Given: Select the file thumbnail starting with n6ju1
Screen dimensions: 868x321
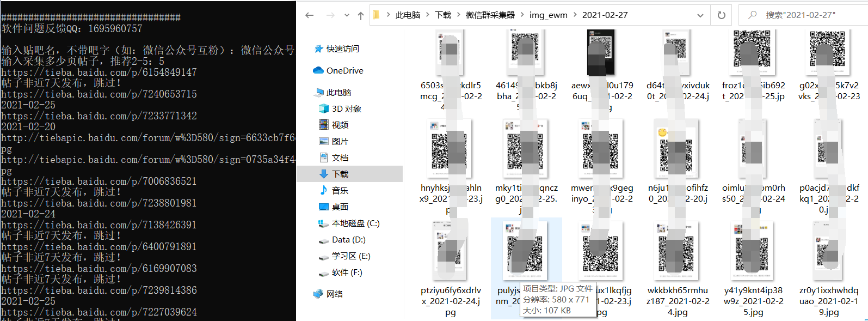Looking at the screenshot, I should click(x=678, y=149).
